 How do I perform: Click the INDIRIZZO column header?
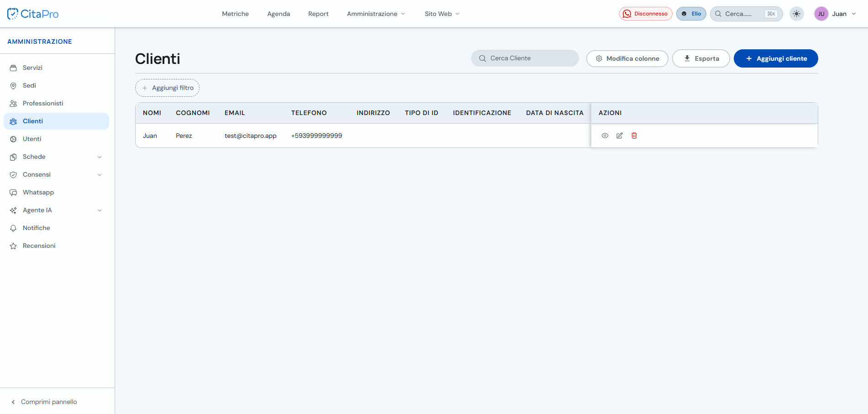tap(373, 113)
